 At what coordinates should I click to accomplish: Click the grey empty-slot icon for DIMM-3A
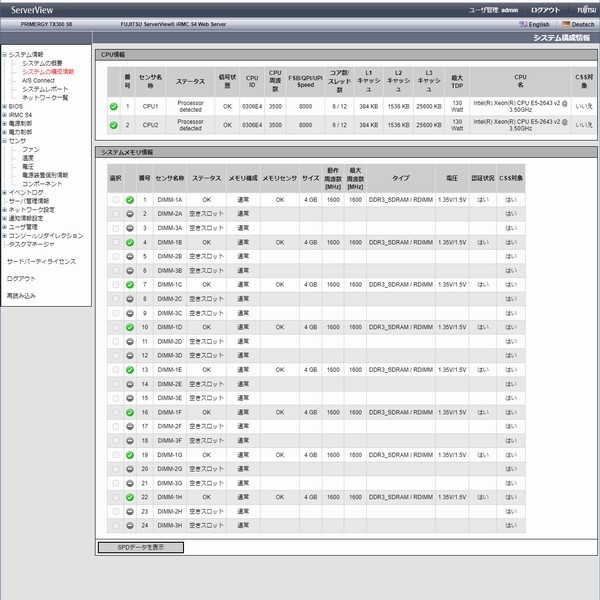130,228
